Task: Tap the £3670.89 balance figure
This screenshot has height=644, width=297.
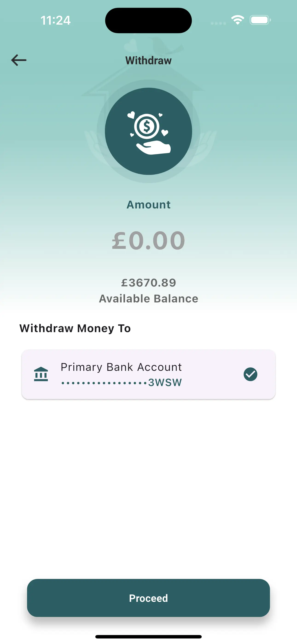Action: coord(148,283)
